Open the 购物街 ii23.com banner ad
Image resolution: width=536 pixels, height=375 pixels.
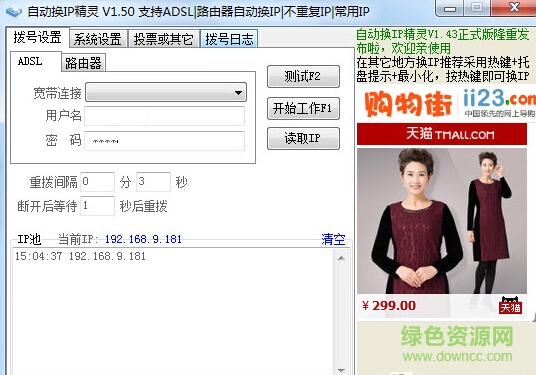(x=446, y=103)
